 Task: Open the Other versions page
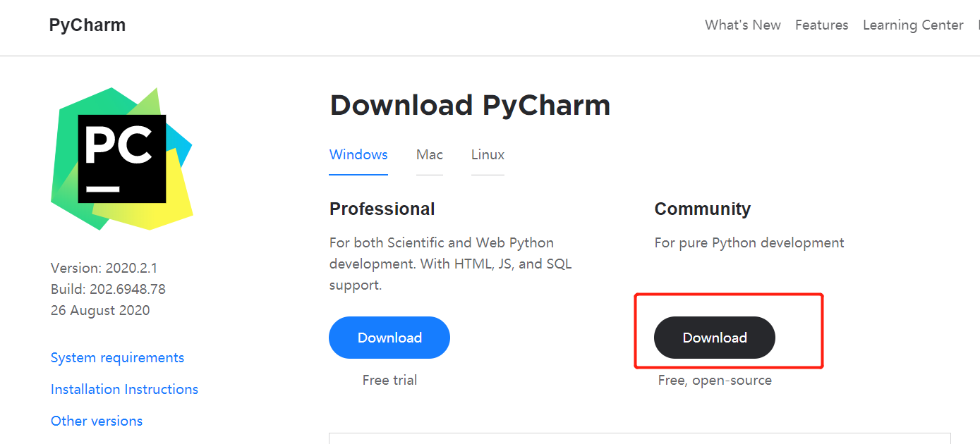coord(97,421)
